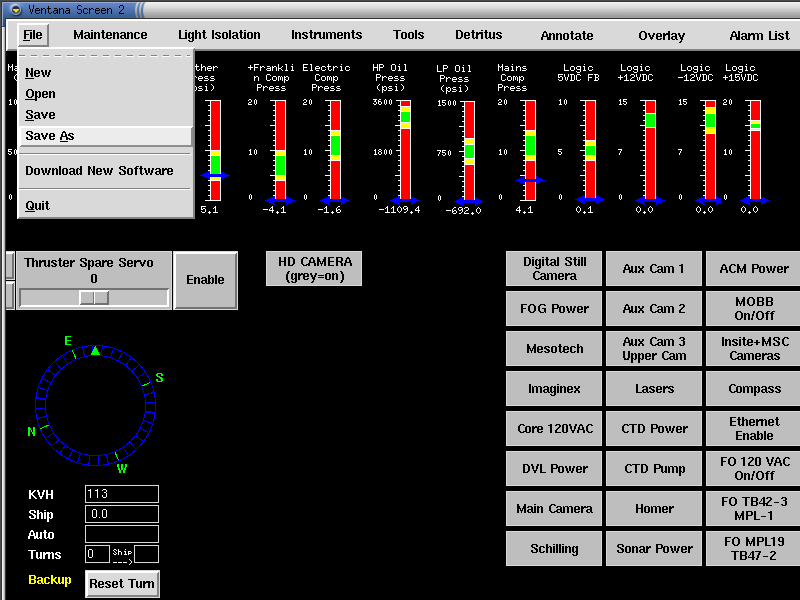Toggle MOBB On/Off

754,308
